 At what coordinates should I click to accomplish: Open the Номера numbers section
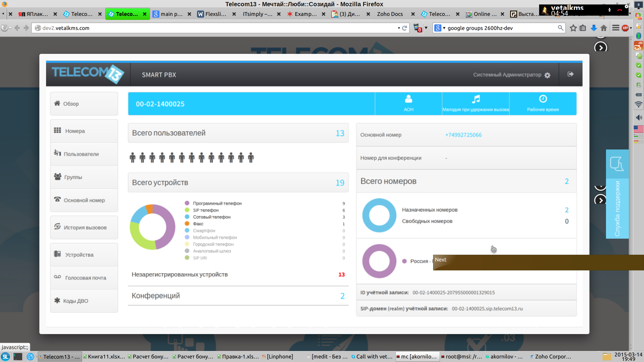[x=84, y=131]
